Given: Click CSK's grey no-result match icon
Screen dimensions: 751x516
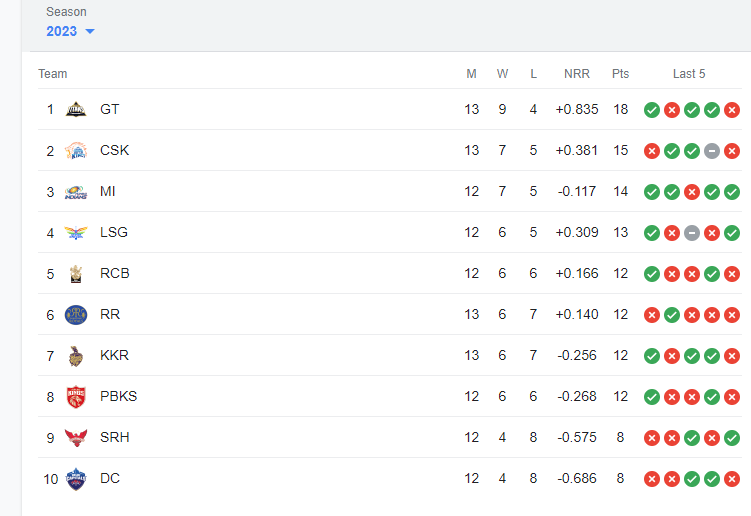Looking at the screenshot, I should point(712,150).
